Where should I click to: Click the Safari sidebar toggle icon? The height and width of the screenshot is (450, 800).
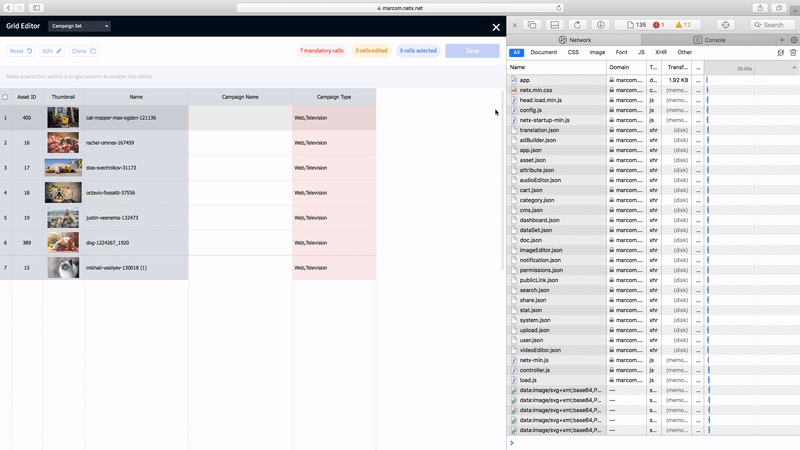click(38, 7)
